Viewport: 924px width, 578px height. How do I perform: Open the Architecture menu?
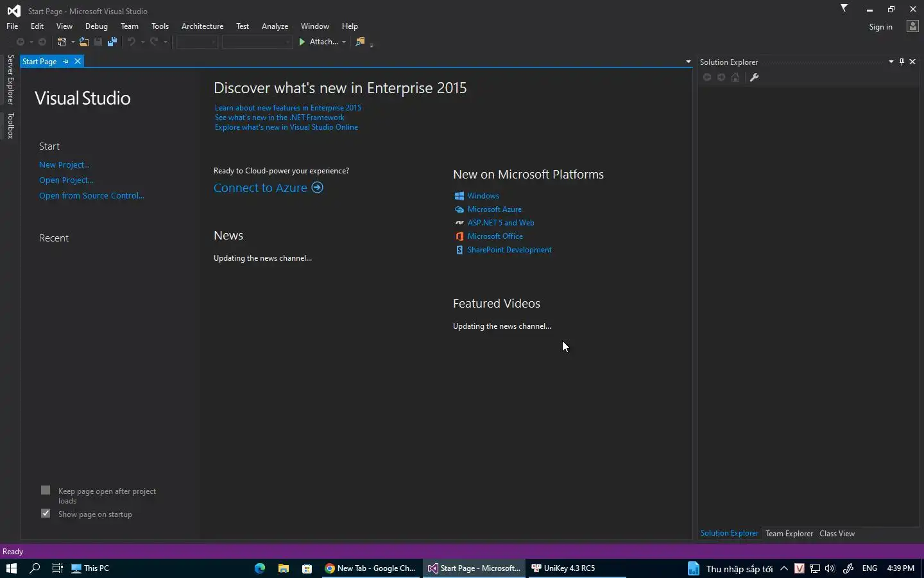pyautogui.click(x=202, y=26)
